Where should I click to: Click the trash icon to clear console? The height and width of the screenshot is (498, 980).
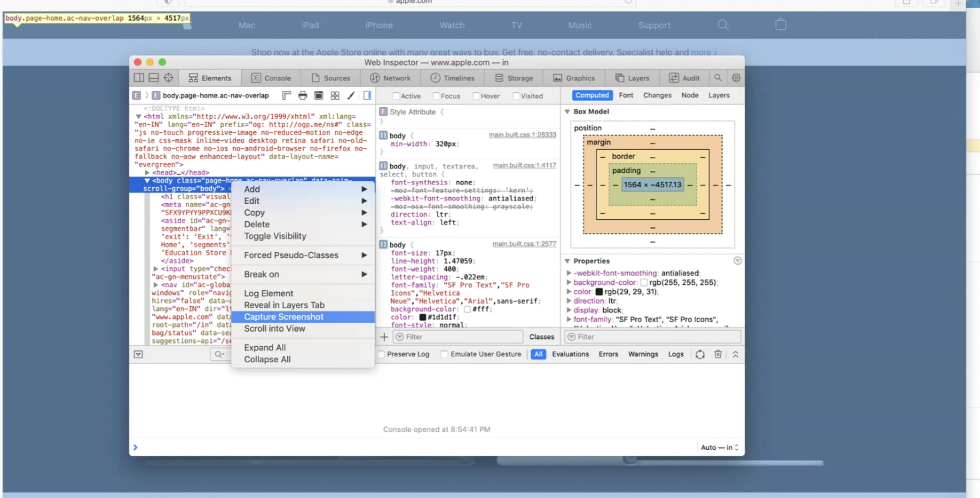coord(718,354)
